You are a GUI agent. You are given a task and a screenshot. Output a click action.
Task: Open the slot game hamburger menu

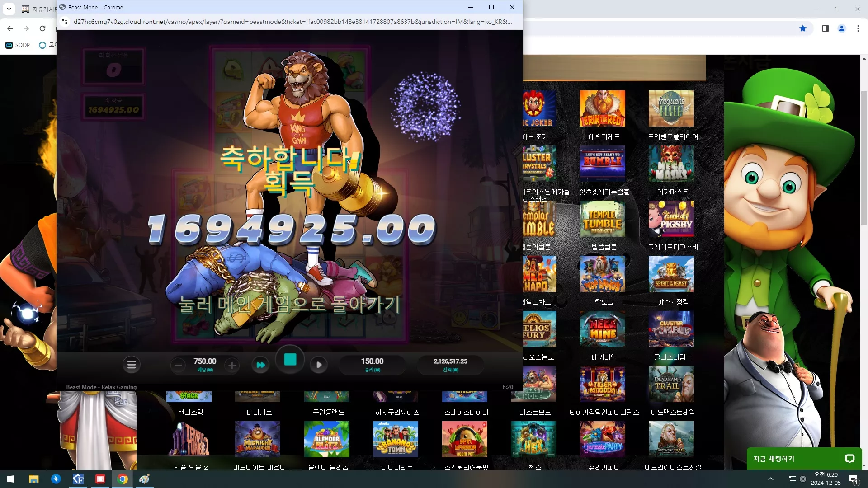point(132,365)
